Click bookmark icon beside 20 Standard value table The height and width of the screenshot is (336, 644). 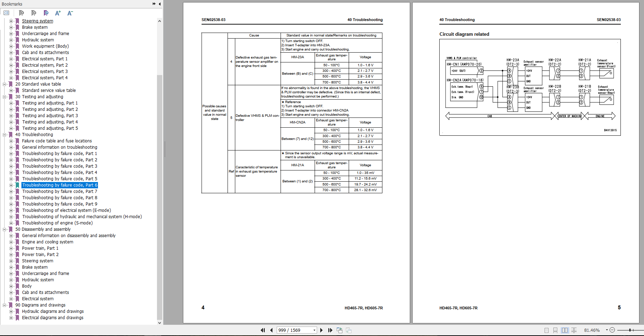(11, 84)
